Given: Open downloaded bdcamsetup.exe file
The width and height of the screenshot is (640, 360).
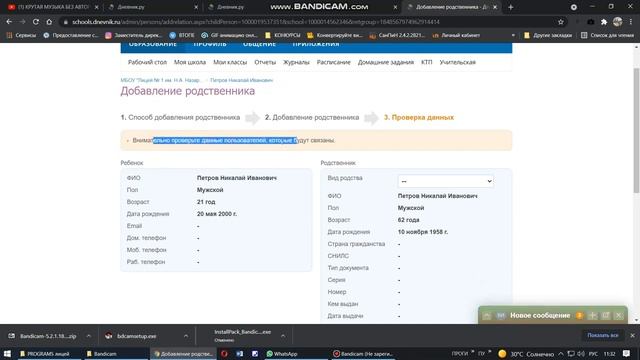Looking at the screenshot, I should (136, 336).
